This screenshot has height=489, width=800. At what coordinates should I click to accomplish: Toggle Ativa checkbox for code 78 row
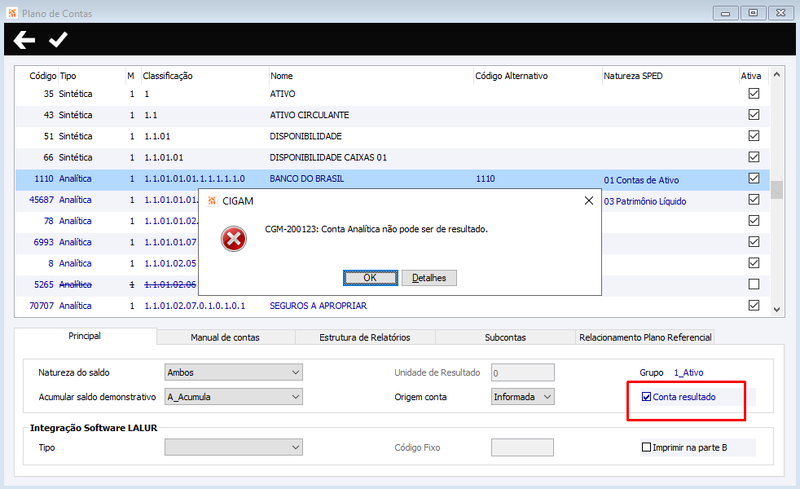(754, 221)
